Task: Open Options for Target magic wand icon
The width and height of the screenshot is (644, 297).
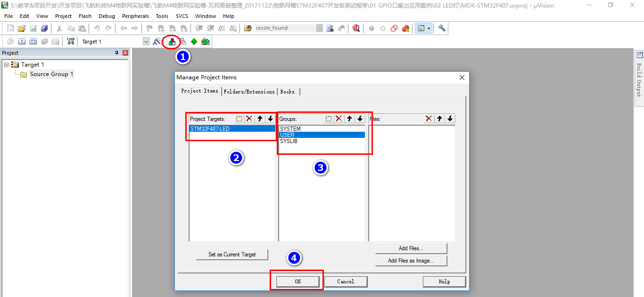Action: [157, 42]
